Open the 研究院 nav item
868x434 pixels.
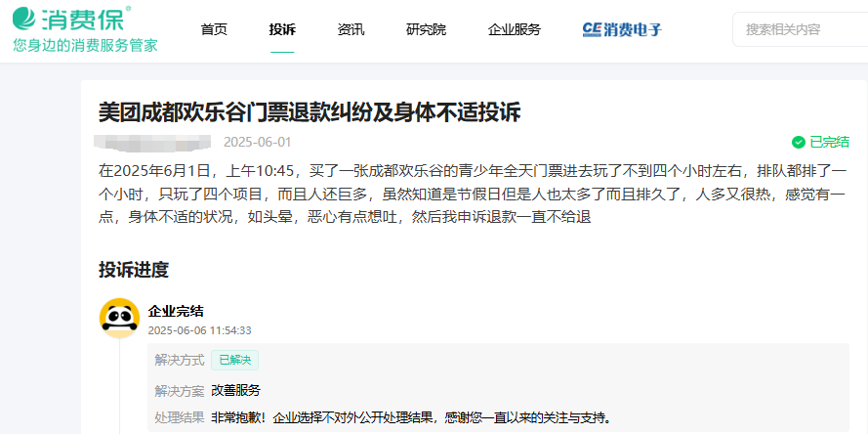click(426, 29)
